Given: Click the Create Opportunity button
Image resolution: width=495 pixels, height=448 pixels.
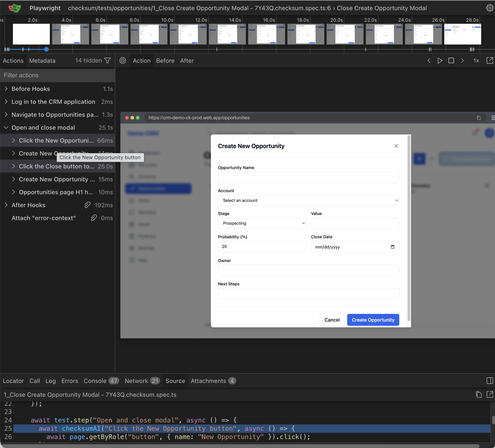Looking at the screenshot, I should [x=373, y=320].
